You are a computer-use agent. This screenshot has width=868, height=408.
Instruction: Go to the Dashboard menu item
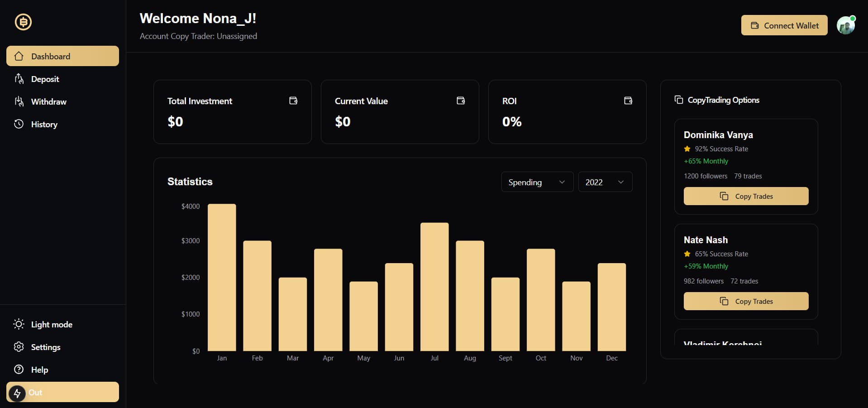62,56
